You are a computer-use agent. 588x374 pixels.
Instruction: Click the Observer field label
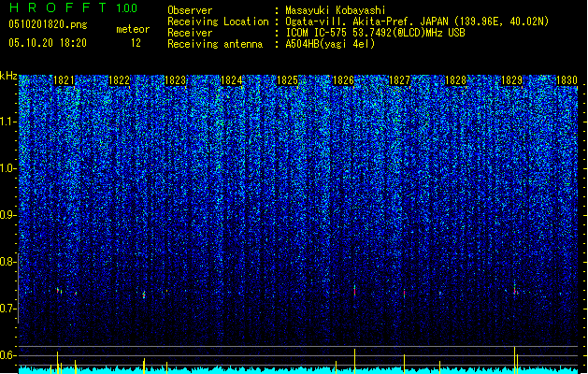pos(190,10)
